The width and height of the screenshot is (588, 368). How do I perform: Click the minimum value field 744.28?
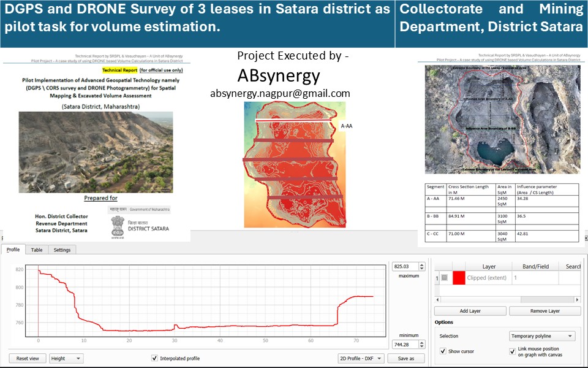click(x=405, y=344)
